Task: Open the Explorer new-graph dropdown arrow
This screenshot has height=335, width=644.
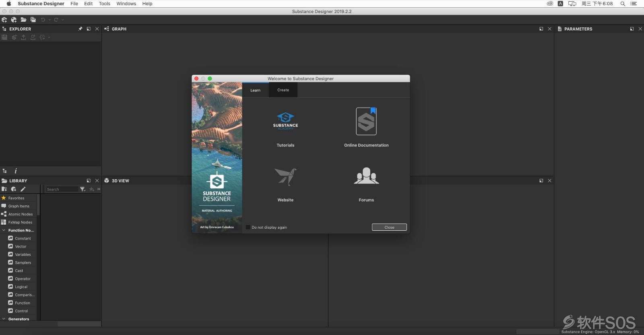Action: 49,37
